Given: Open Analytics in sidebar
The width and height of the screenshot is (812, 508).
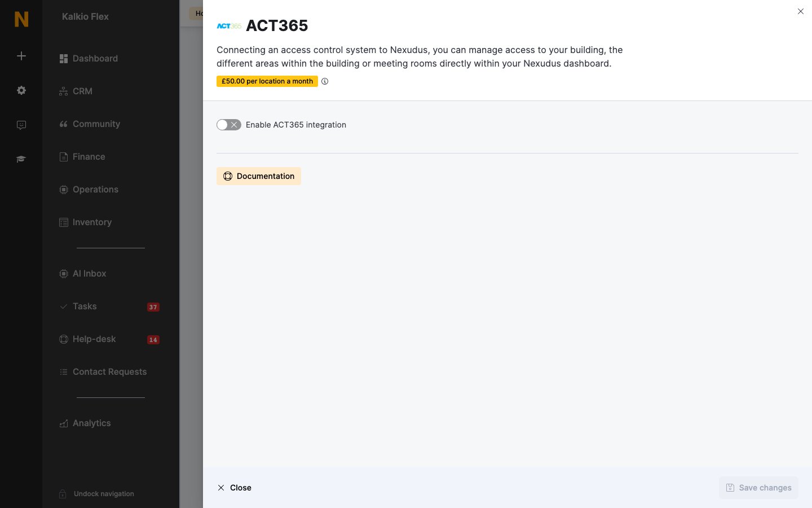Looking at the screenshot, I should [x=85, y=423].
